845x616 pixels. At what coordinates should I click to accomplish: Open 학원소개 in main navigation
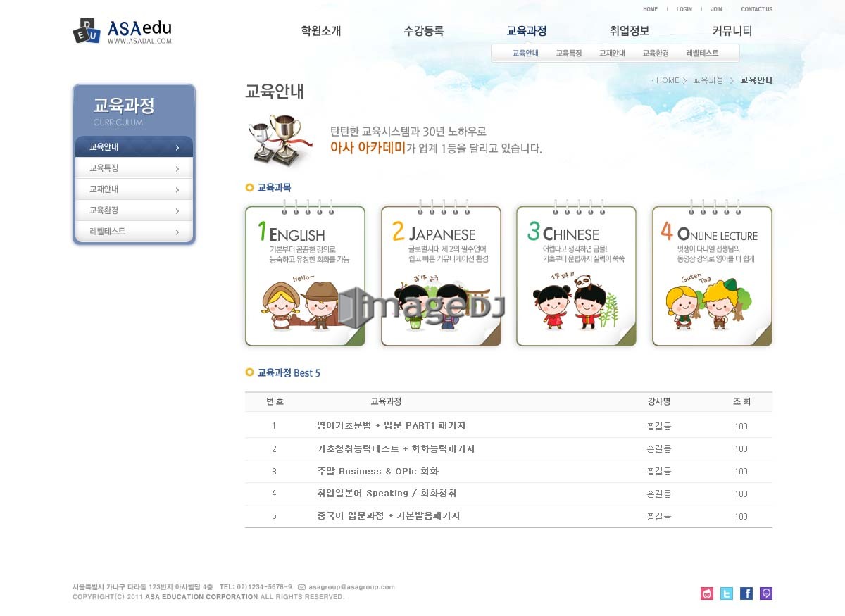321,31
